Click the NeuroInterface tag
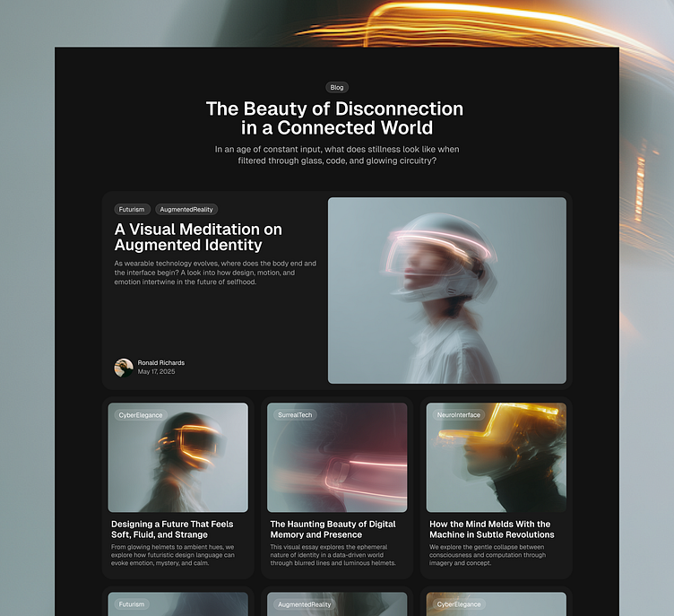This screenshot has width=674, height=616. click(x=458, y=415)
